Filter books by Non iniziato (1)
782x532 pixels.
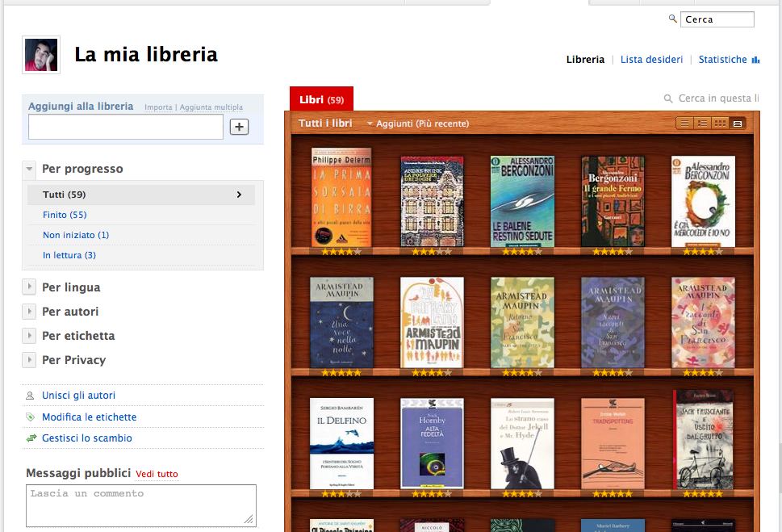[76, 235]
